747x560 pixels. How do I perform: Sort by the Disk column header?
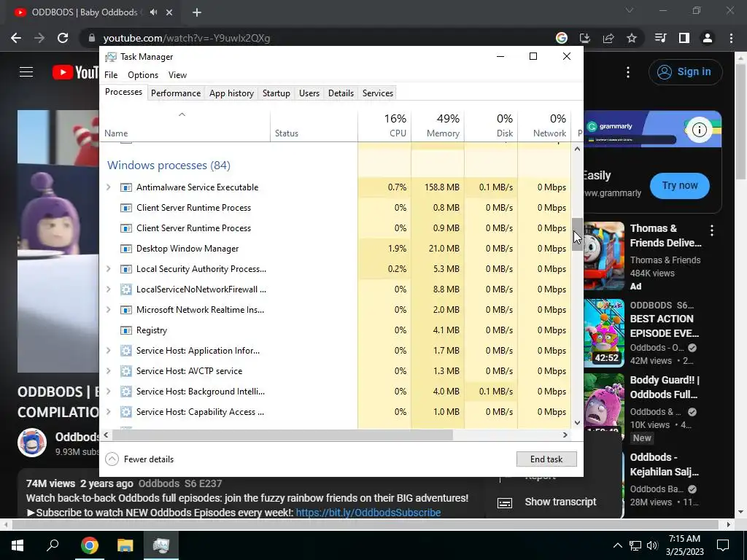point(491,125)
